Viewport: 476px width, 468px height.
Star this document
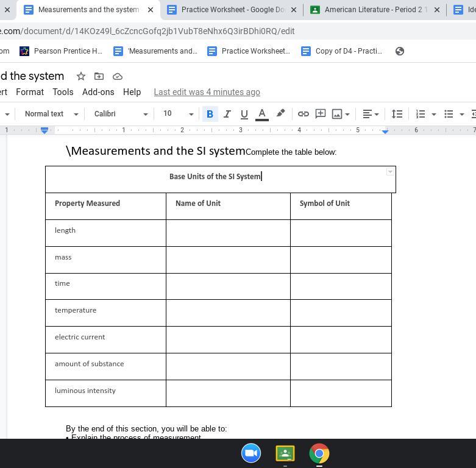pos(80,76)
